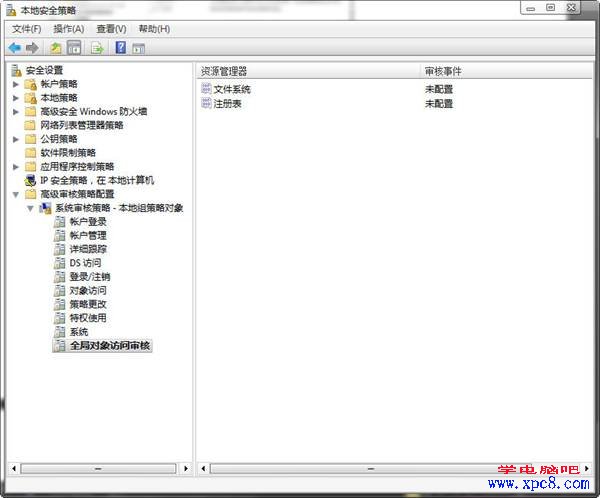Open the 操作(A) menu
This screenshot has height=498, width=600.
click(68, 29)
